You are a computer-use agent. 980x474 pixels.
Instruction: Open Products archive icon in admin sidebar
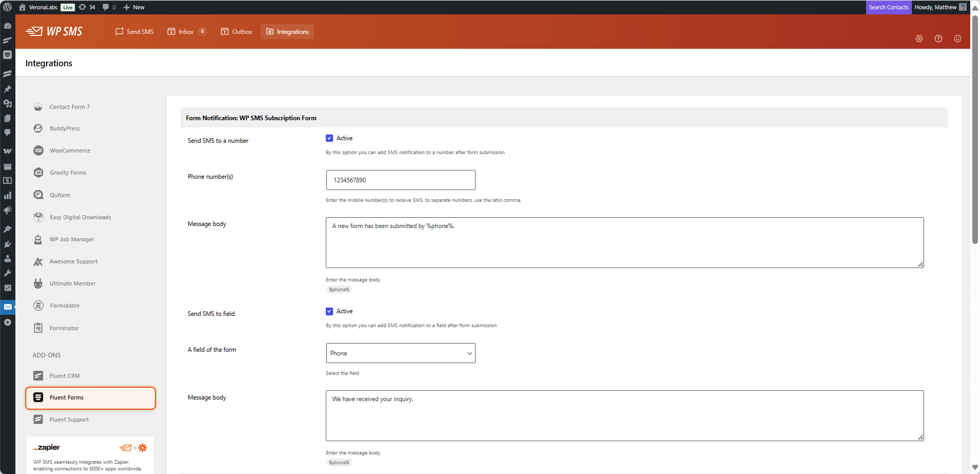[7, 166]
